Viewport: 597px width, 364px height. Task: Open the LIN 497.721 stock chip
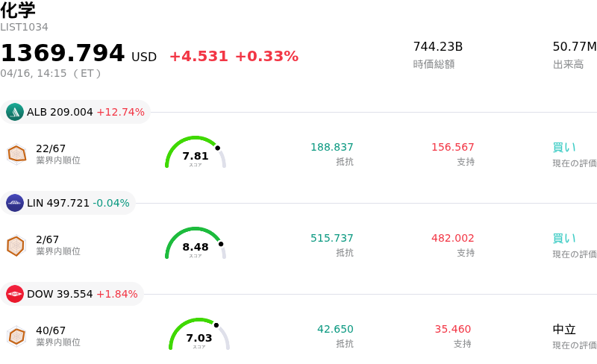(69, 203)
